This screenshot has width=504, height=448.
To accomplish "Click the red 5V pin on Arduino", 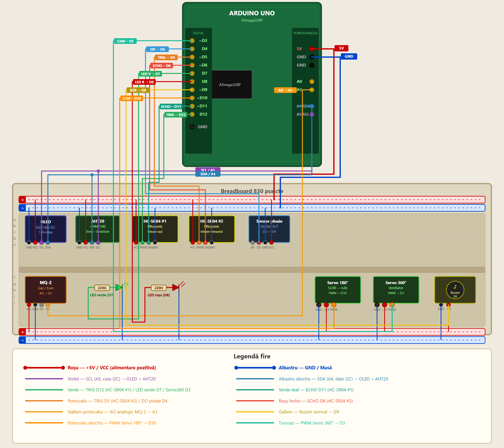I will [312, 49].
